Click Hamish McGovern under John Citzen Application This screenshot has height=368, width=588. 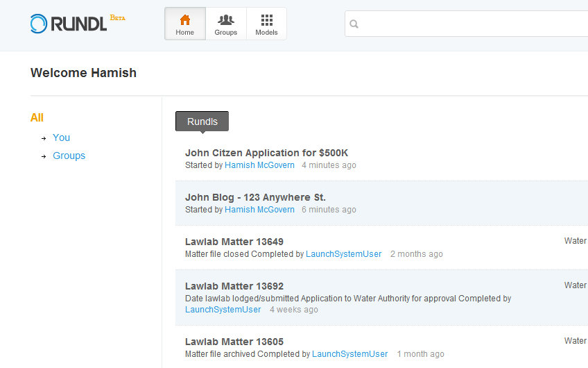pyautogui.click(x=259, y=165)
